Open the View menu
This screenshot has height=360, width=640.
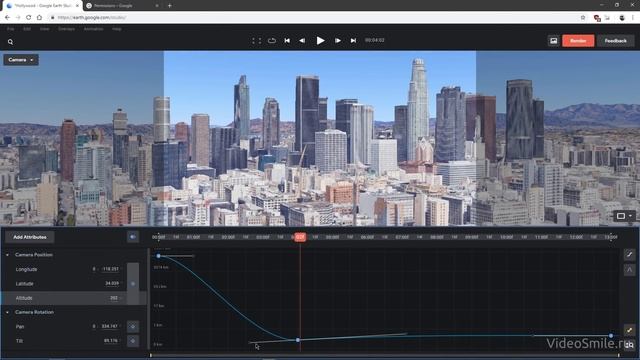(x=44, y=29)
